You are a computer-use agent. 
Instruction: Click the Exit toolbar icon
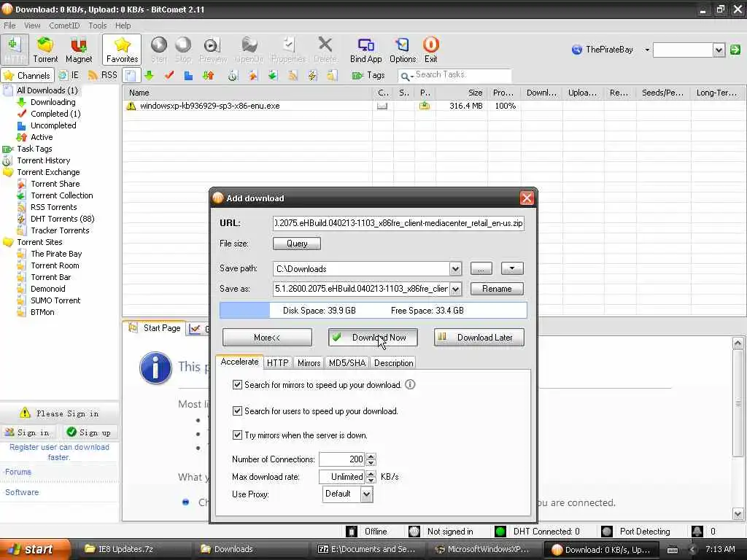click(430, 50)
